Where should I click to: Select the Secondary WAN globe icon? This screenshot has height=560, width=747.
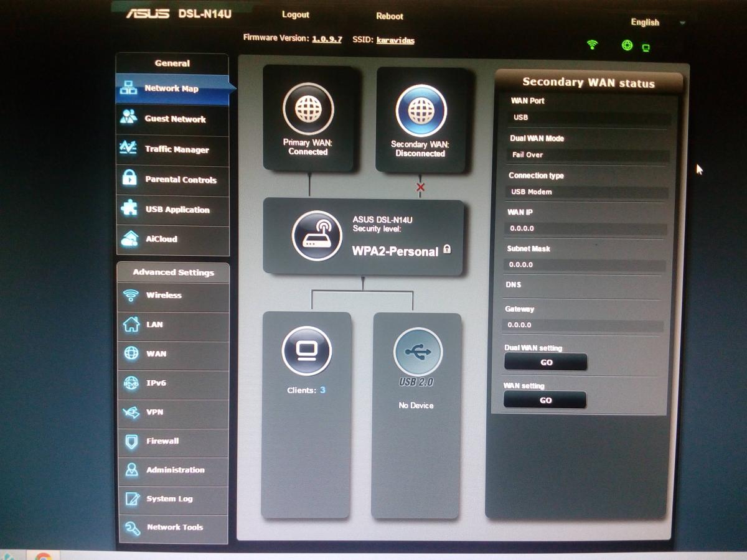[x=421, y=110]
